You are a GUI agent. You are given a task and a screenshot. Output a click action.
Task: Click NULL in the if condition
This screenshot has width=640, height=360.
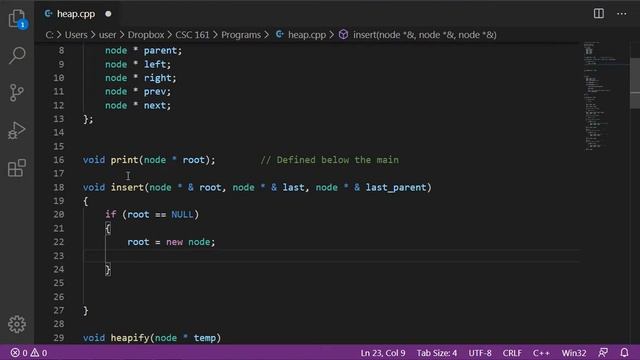[182, 215]
